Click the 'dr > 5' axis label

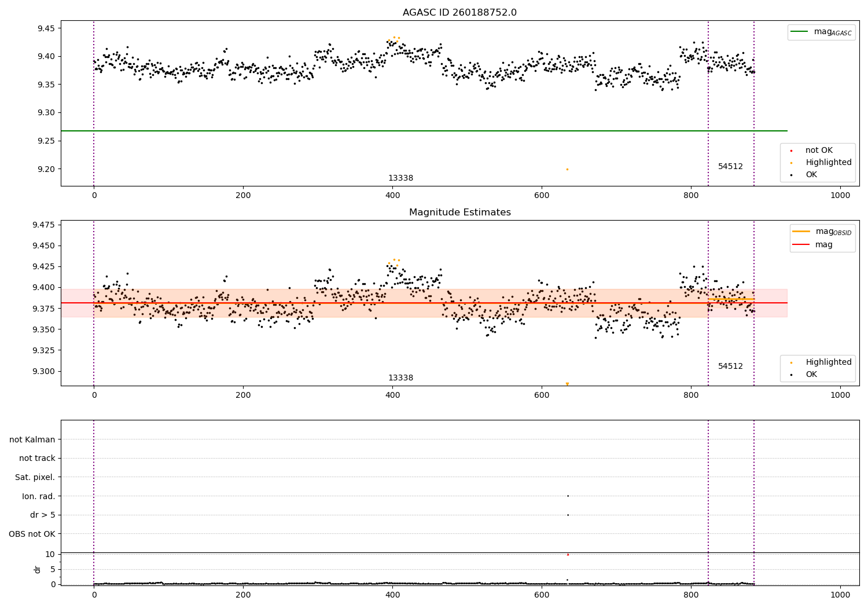pyautogui.click(x=43, y=515)
